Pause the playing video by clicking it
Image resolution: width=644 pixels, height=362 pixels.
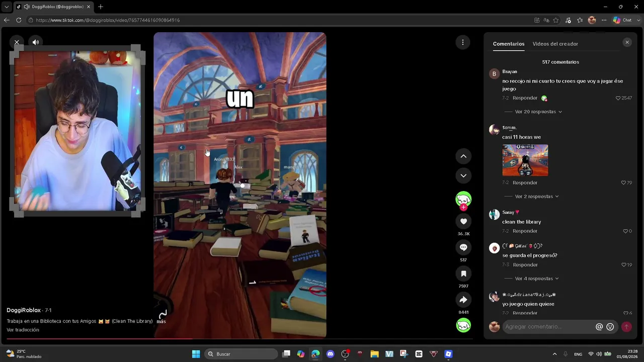240,185
